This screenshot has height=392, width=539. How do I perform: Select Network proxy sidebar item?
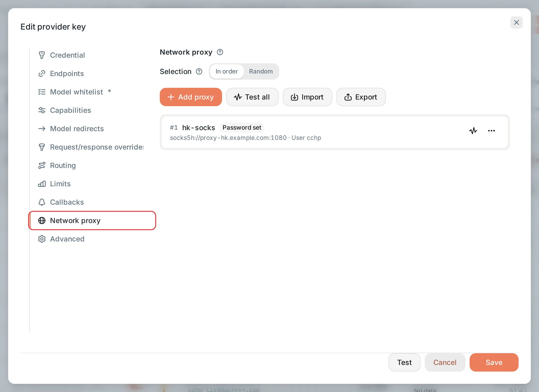point(92,220)
